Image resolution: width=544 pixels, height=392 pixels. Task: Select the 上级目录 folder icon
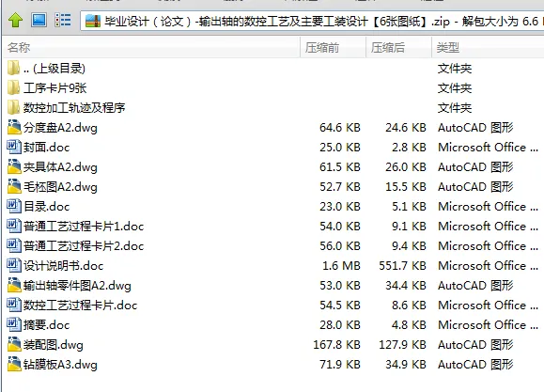pos(13,68)
